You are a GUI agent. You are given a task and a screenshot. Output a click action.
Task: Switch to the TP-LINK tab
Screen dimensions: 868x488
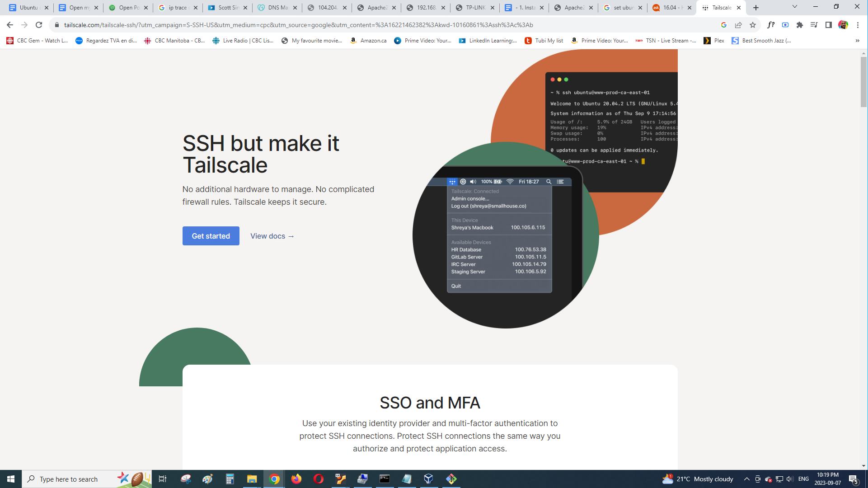(x=474, y=8)
